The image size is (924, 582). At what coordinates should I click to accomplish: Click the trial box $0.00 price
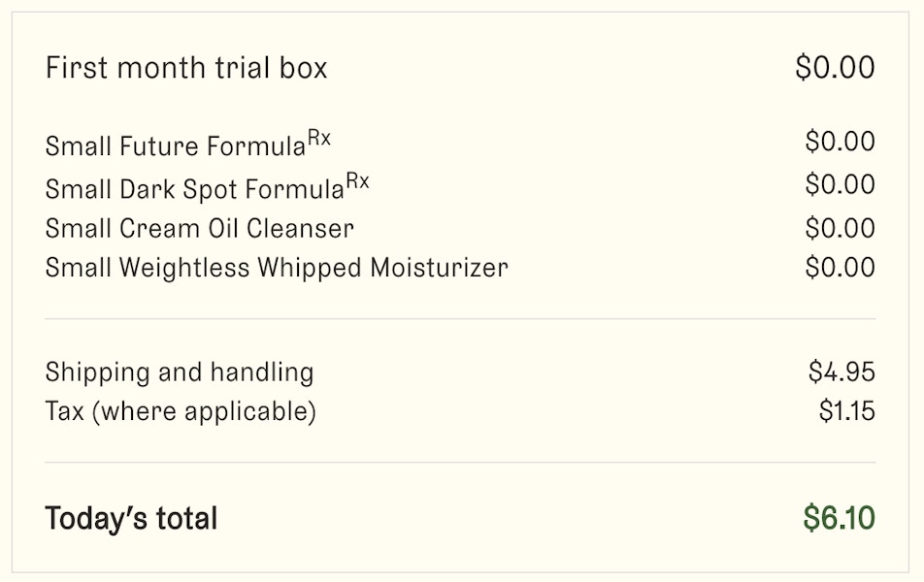(835, 67)
